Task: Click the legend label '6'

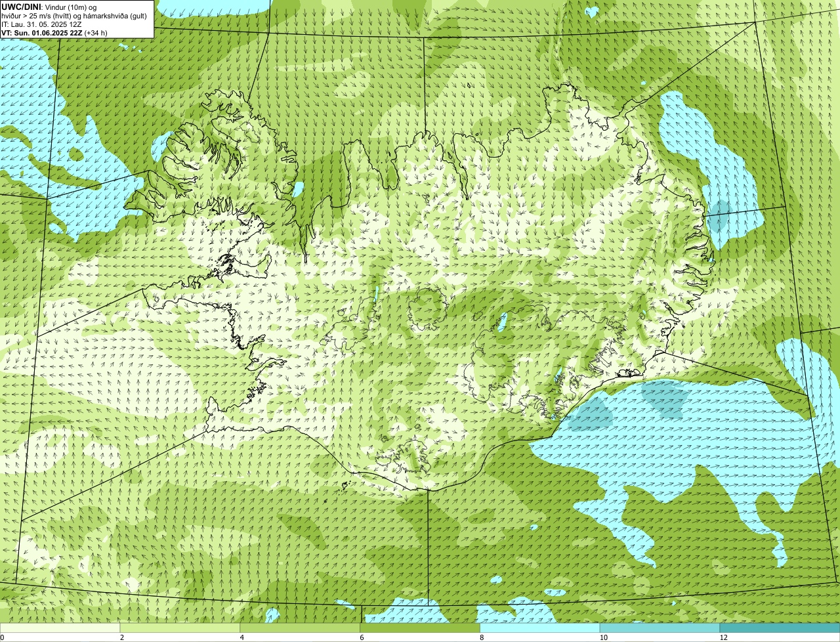Action: [x=362, y=637]
